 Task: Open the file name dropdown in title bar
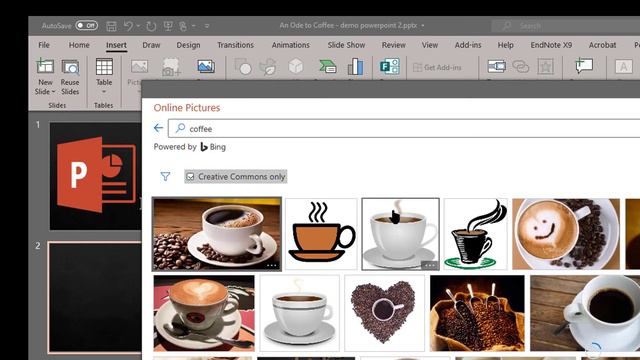coord(423,25)
